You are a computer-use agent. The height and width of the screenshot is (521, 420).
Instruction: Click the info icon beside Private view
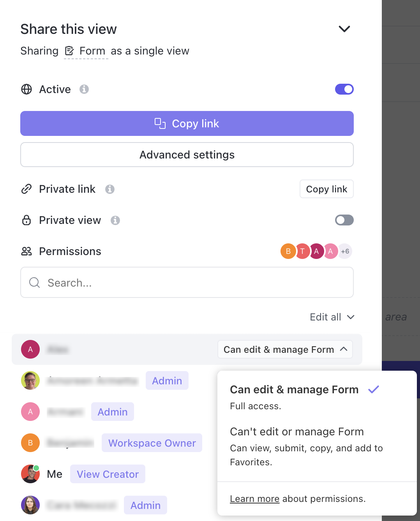[115, 220]
